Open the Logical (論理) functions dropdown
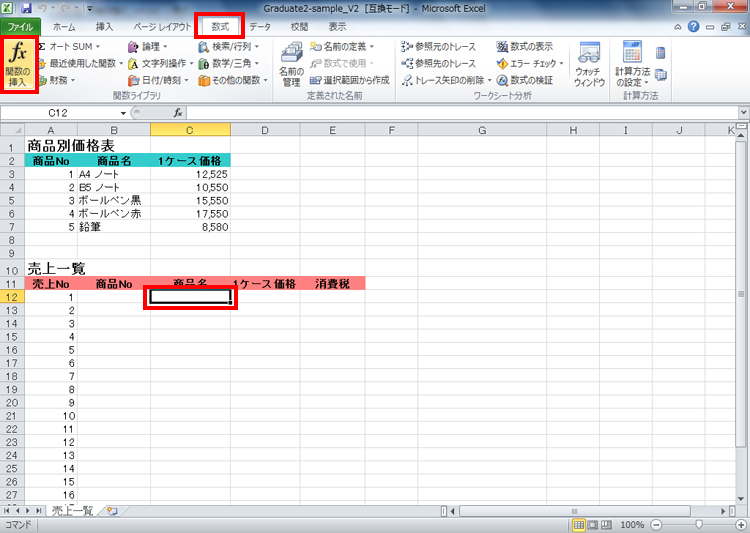This screenshot has height=533, width=750. [148, 46]
